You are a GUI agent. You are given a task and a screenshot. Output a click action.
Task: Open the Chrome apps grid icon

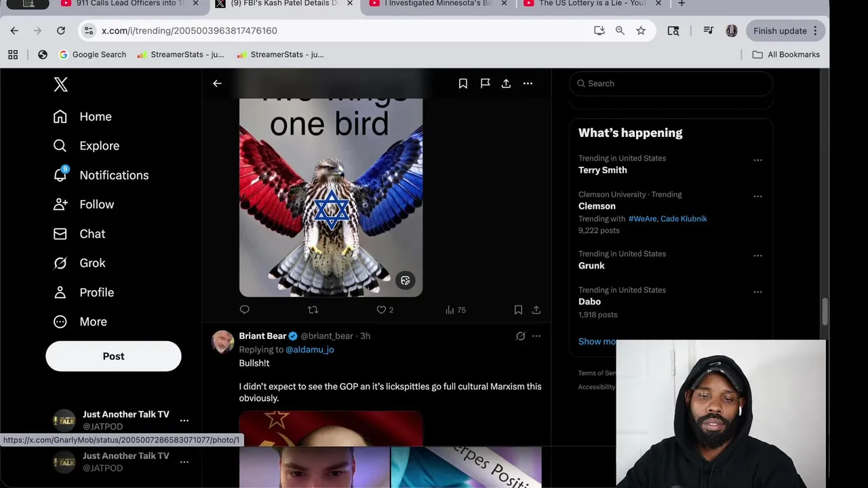[13, 54]
